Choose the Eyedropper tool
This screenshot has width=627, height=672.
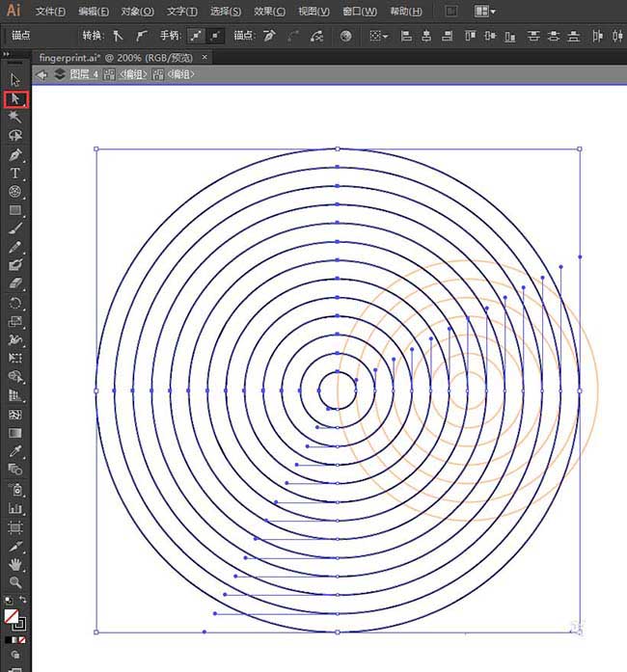pos(15,451)
